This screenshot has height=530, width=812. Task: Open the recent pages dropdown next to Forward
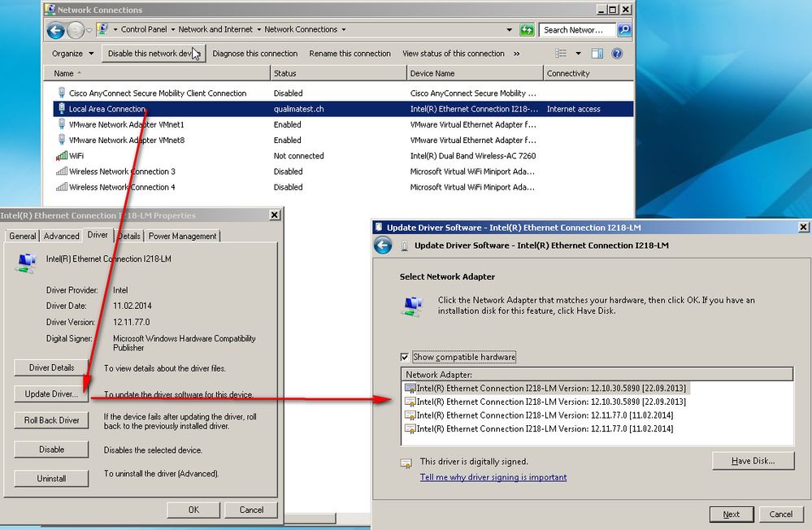pyautogui.click(x=89, y=30)
